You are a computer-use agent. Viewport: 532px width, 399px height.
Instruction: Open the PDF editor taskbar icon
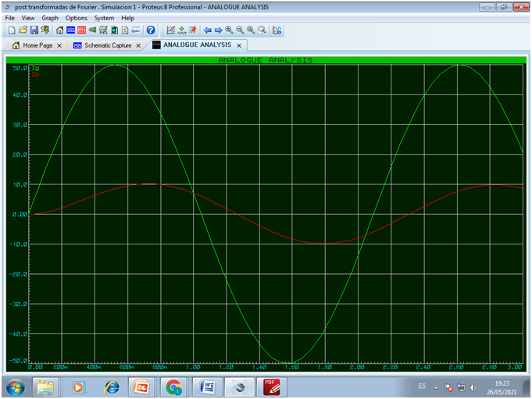tap(271, 387)
